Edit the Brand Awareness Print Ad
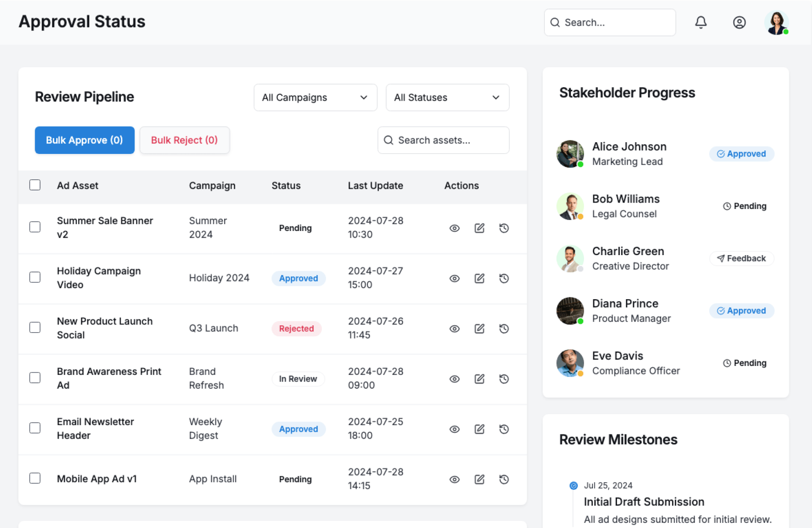Image resolution: width=812 pixels, height=528 pixels. pos(479,379)
